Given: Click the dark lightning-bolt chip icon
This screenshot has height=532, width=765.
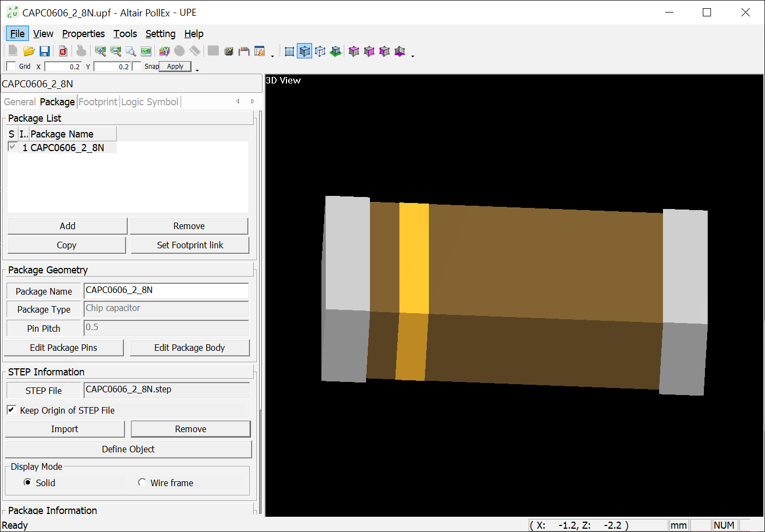Looking at the screenshot, I should (x=229, y=51).
